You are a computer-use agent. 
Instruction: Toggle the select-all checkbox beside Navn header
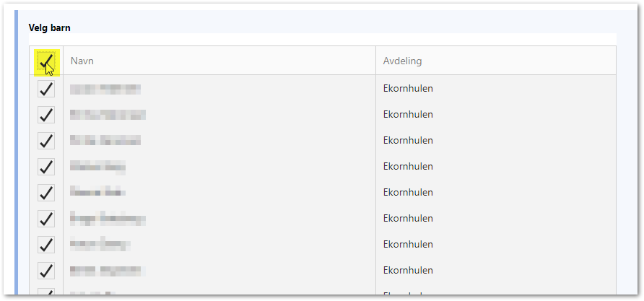[46, 61]
